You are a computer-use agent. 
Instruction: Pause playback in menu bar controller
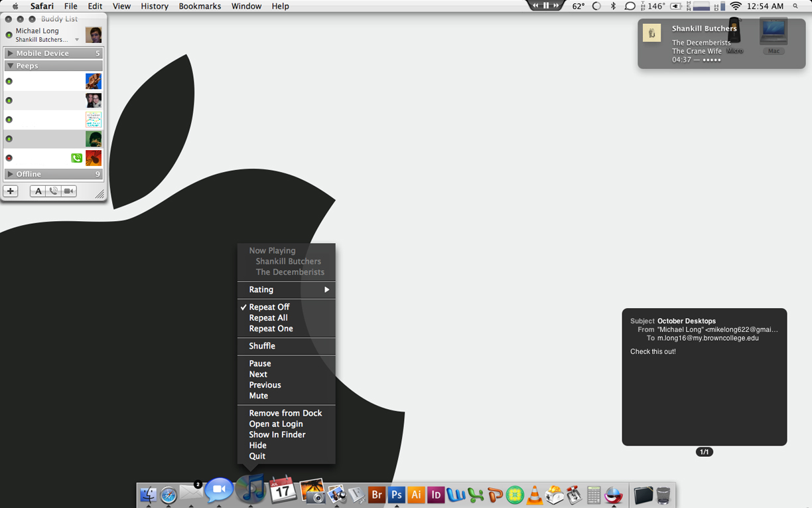546,5
